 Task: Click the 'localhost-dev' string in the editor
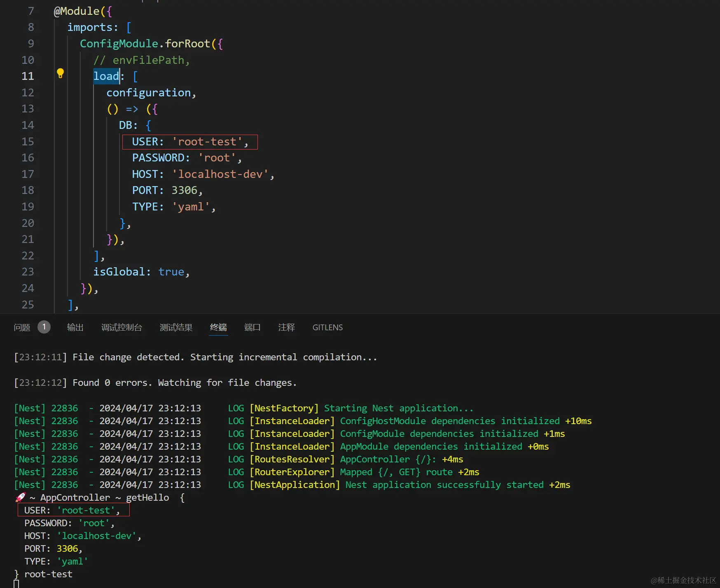coord(220,174)
